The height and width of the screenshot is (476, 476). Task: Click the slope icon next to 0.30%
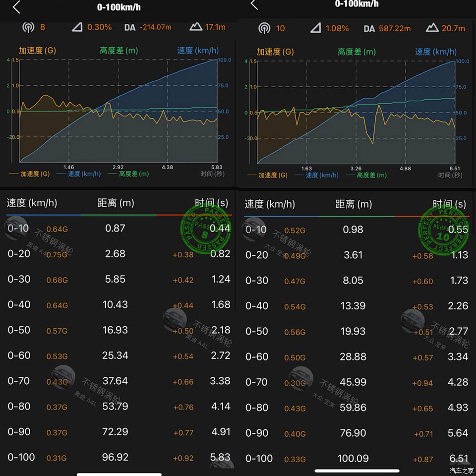pos(77,27)
